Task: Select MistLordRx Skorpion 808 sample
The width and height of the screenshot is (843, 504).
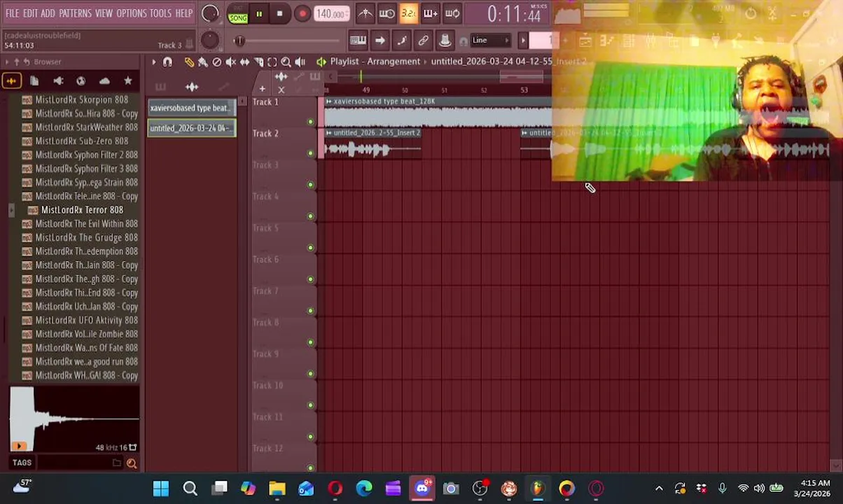Action: (82, 100)
